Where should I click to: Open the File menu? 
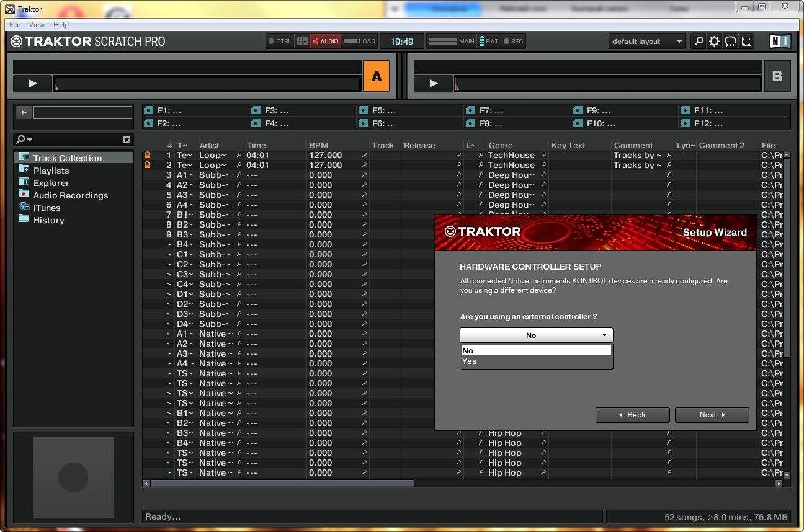tap(15, 25)
